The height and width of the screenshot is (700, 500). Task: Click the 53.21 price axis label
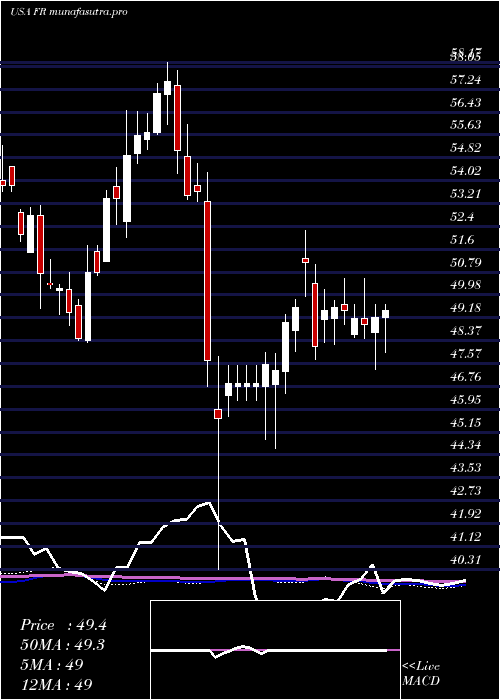[x=466, y=194]
